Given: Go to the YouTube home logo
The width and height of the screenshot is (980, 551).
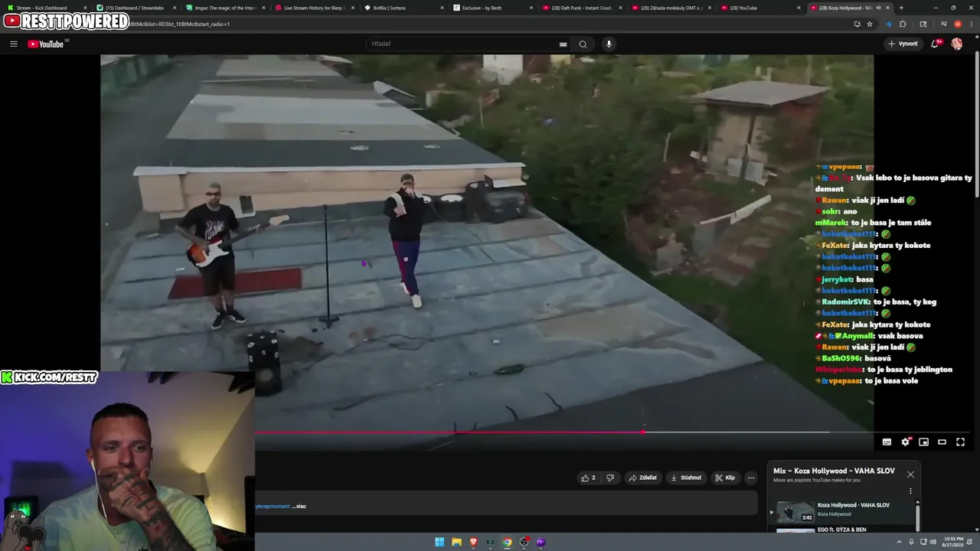Looking at the screenshot, I should (x=46, y=44).
